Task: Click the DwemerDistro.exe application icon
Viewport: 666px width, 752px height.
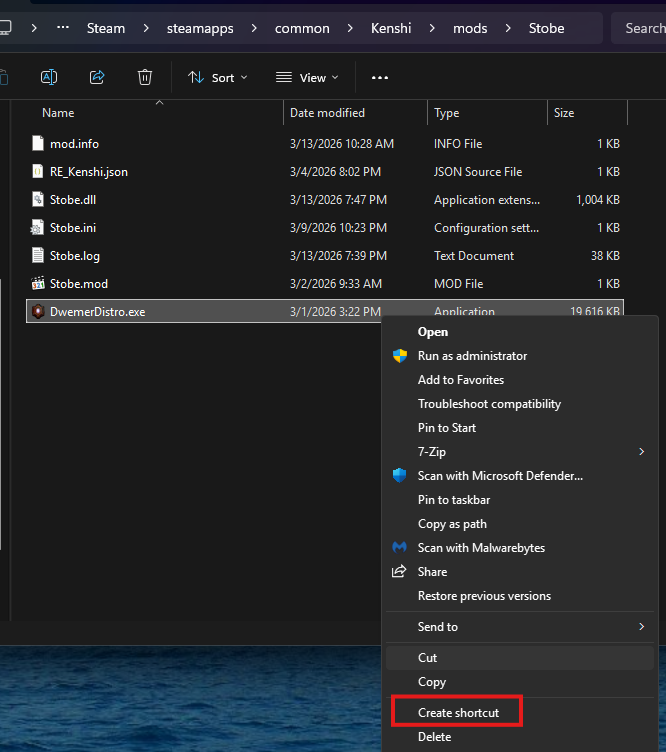Action: [38, 312]
